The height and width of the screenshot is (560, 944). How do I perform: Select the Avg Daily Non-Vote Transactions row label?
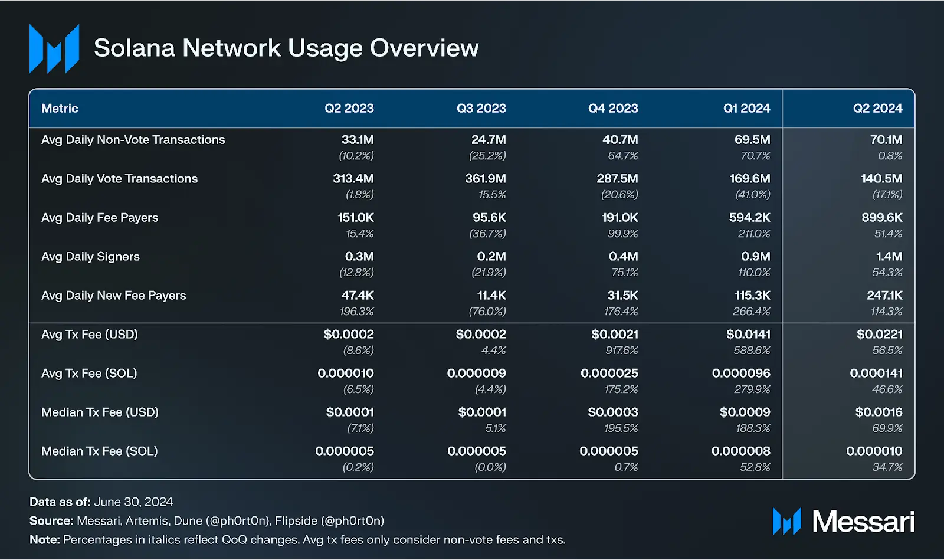[x=133, y=140]
